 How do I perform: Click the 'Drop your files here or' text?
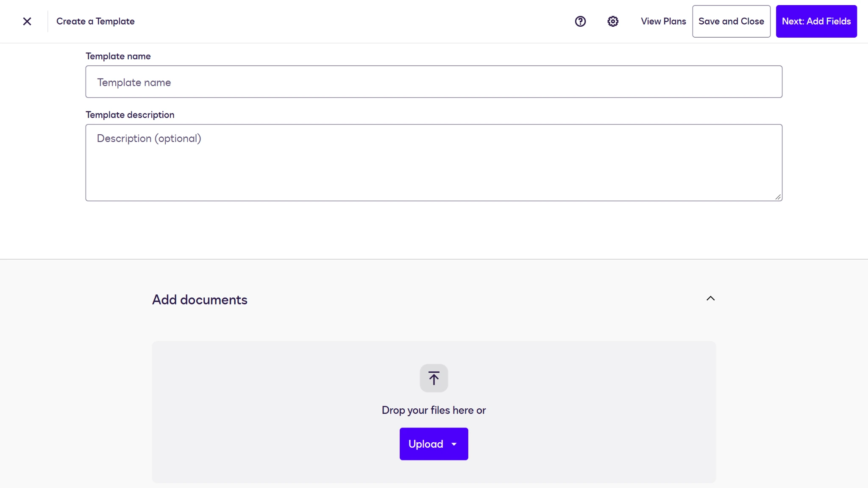click(x=434, y=410)
